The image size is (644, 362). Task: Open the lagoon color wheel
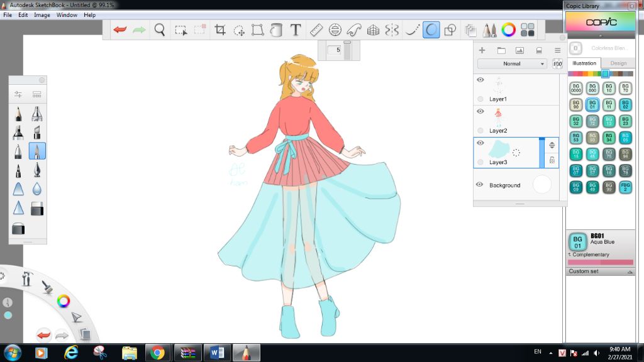64,301
